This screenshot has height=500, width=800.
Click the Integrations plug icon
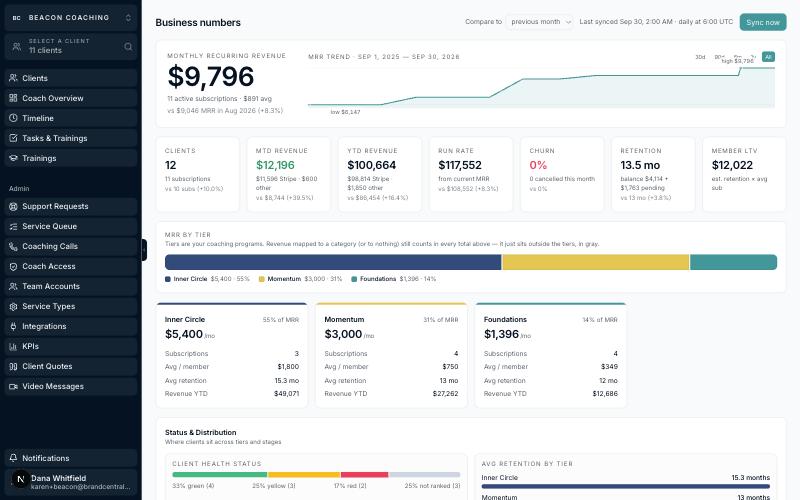(13, 326)
